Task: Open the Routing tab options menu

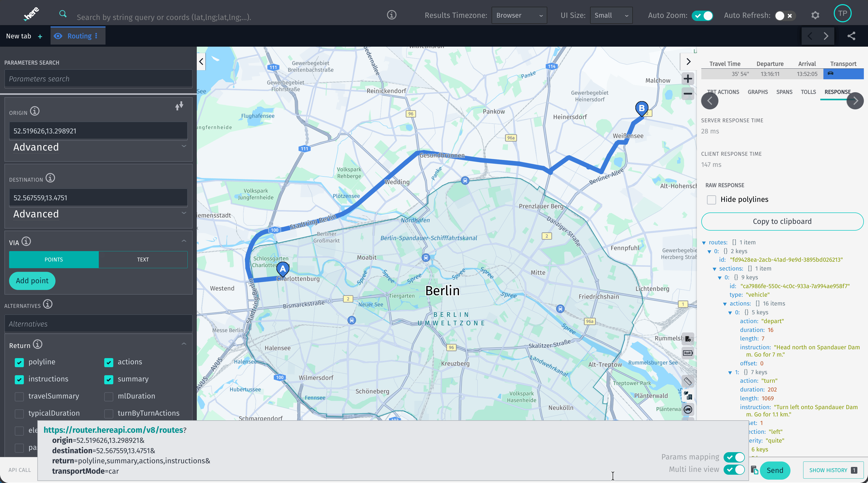Action: (96, 36)
